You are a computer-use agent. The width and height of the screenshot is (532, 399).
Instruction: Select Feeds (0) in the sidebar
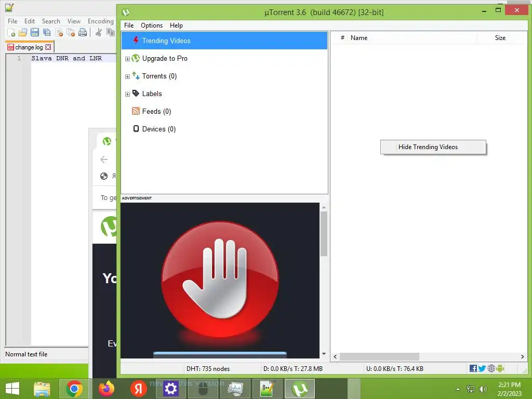coord(157,111)
